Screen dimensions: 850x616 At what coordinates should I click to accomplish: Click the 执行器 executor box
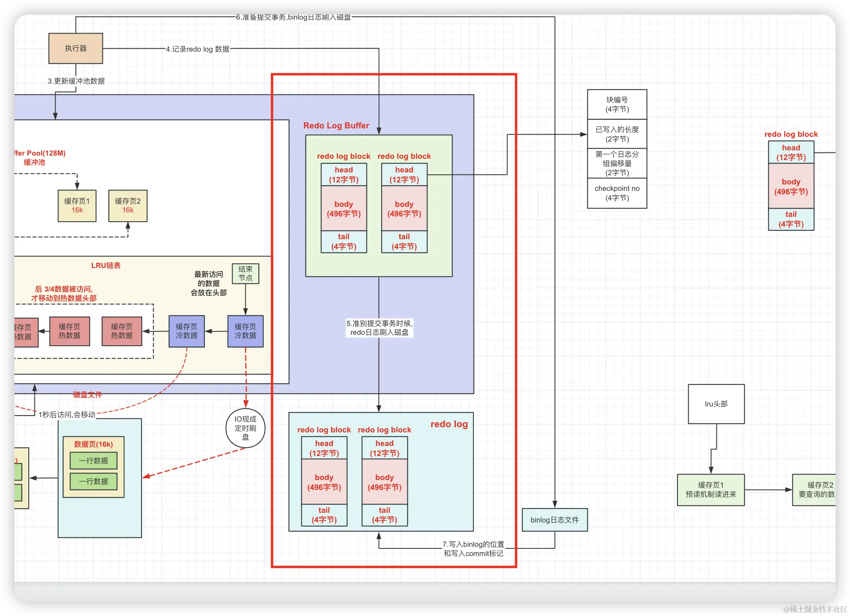click(x=76, y=48)
